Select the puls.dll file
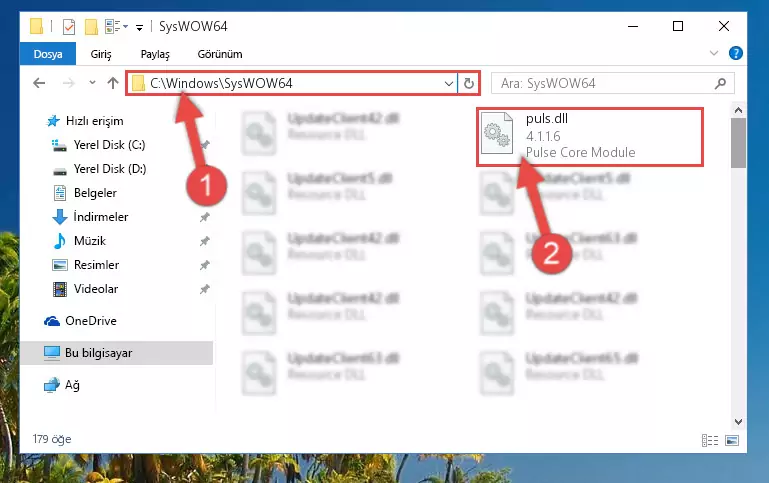The image size is (769, 483). 590,136
